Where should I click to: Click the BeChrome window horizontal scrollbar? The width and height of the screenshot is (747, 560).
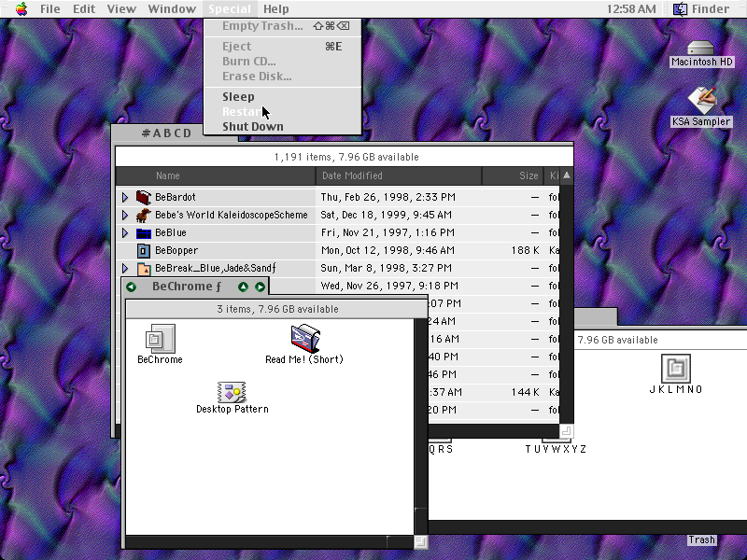(x=270, y=542)
